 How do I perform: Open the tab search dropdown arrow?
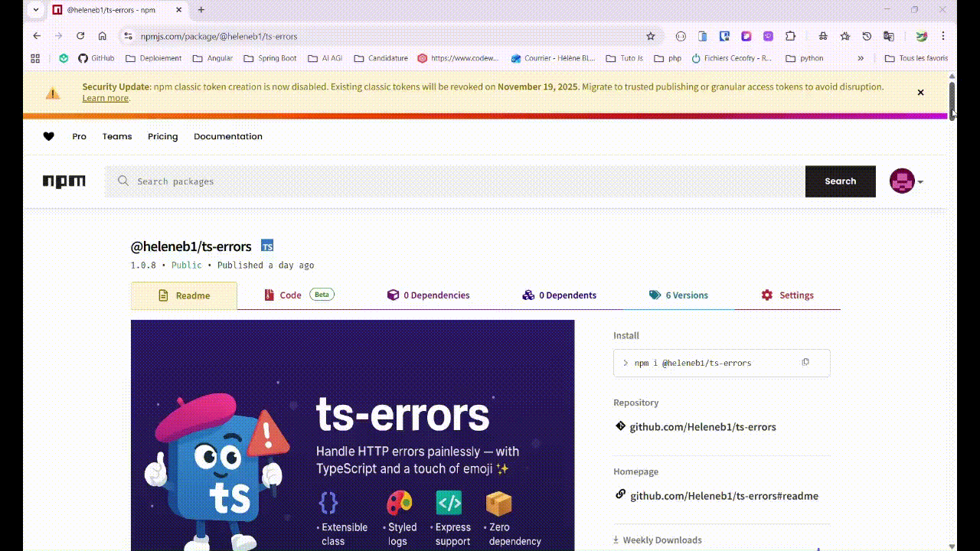(36, 10)
